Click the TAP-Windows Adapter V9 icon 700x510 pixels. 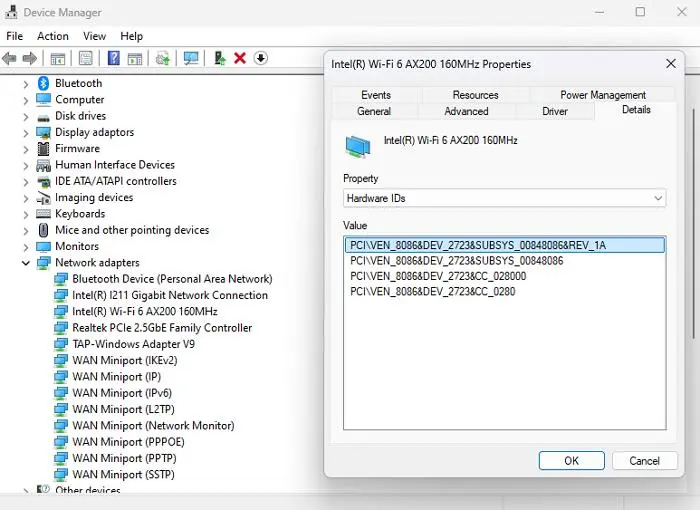61,344
